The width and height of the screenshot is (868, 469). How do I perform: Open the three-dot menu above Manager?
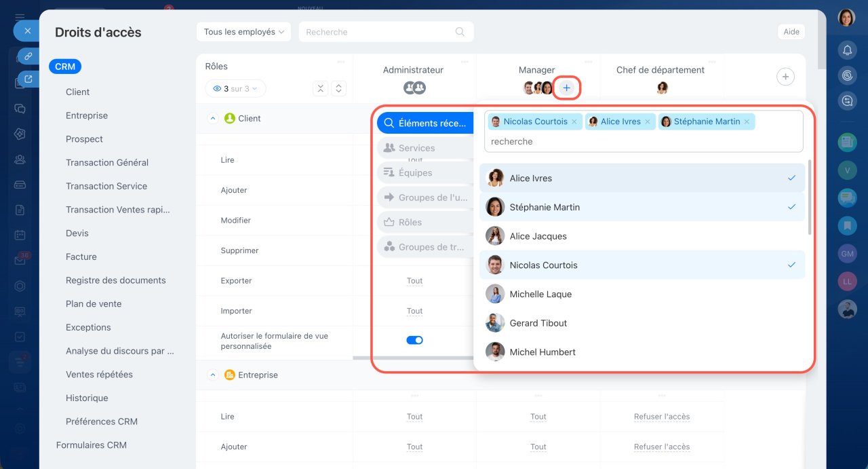coord(589,62)
